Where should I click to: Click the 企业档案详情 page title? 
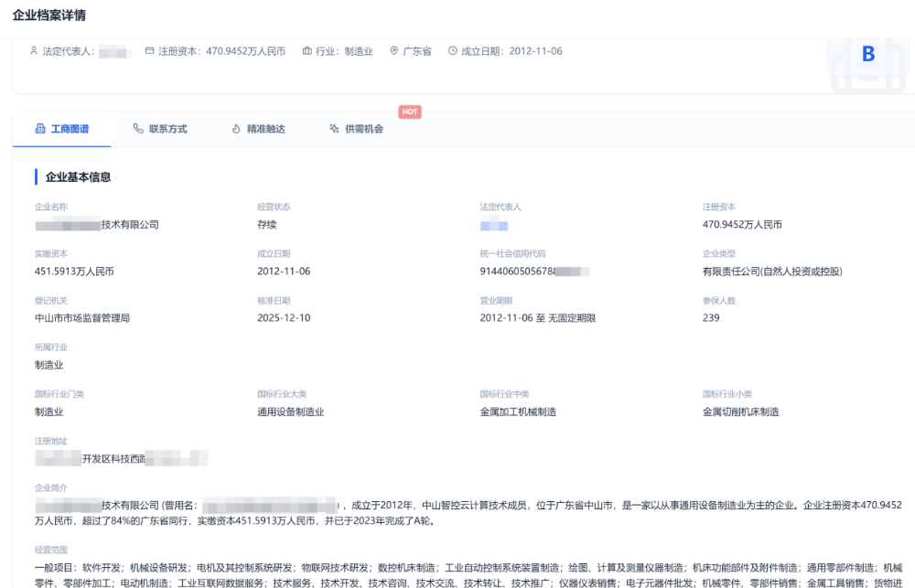[49, 16]
